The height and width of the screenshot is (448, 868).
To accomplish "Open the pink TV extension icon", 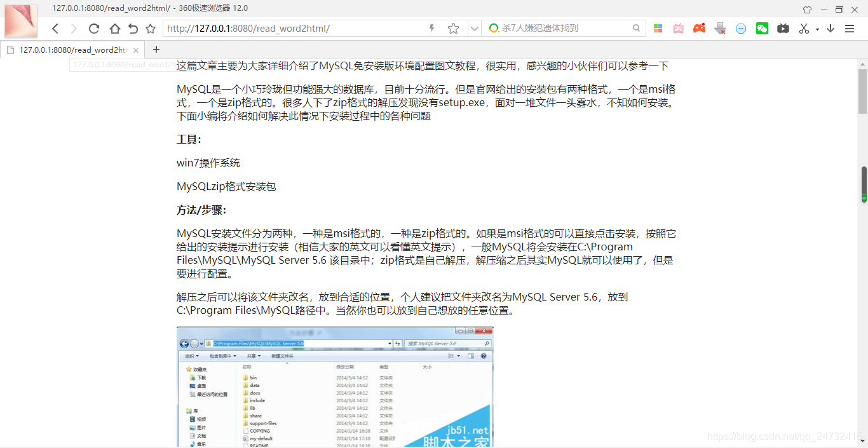I will 678,29.
